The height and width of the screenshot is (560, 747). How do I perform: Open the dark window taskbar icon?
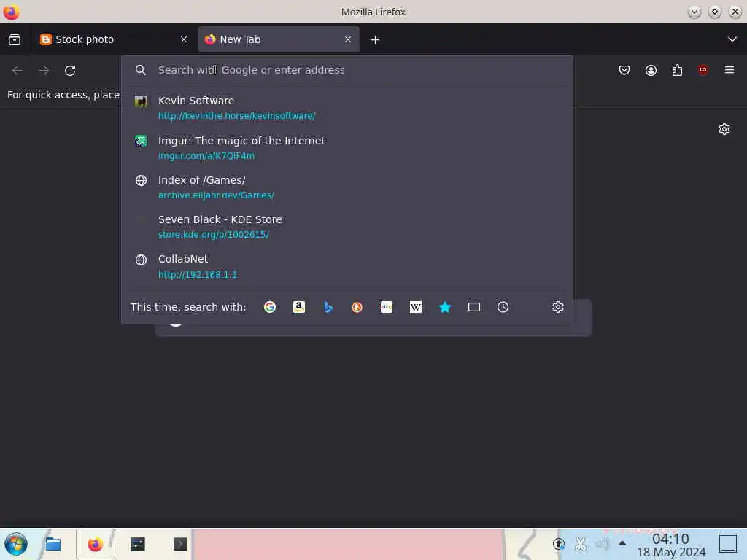click(138, 544)
